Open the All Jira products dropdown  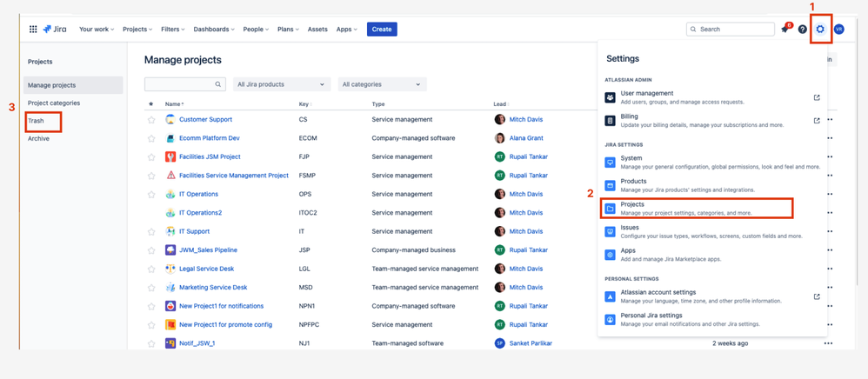click(x=282, y=84)
